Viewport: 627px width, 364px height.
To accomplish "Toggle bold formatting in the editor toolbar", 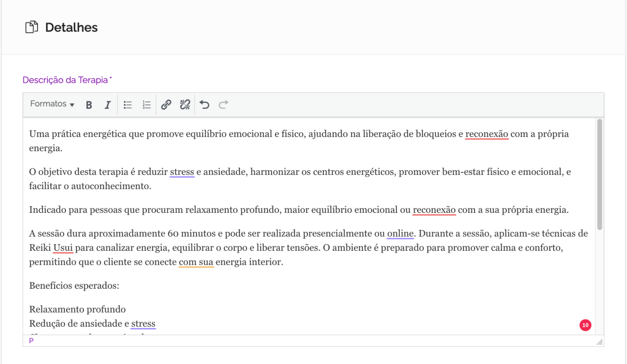I will click(89, 105).
